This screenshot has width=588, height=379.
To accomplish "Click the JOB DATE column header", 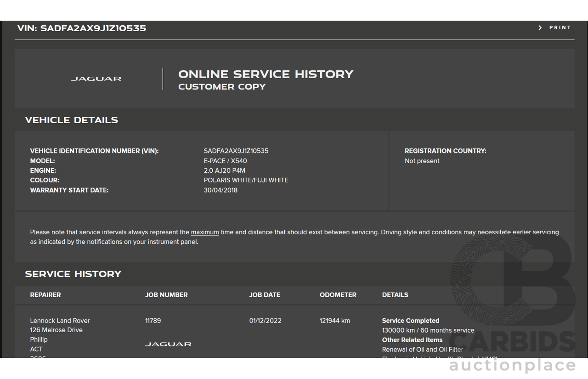I will 265,295.
